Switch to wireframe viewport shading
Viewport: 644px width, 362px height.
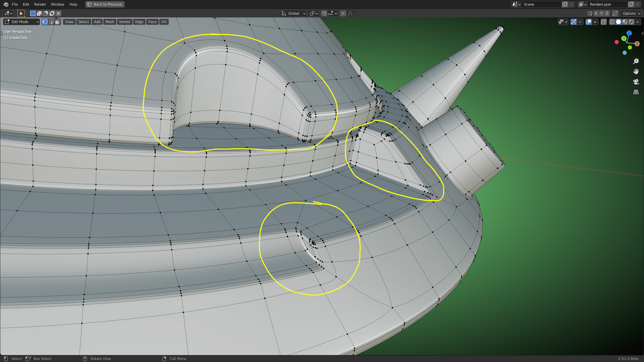[612, 22]
